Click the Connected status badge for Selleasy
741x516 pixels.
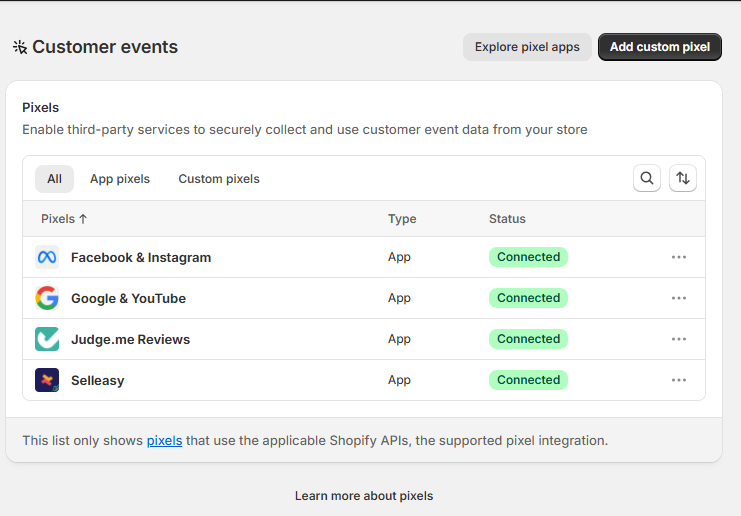tap(528, 380)
